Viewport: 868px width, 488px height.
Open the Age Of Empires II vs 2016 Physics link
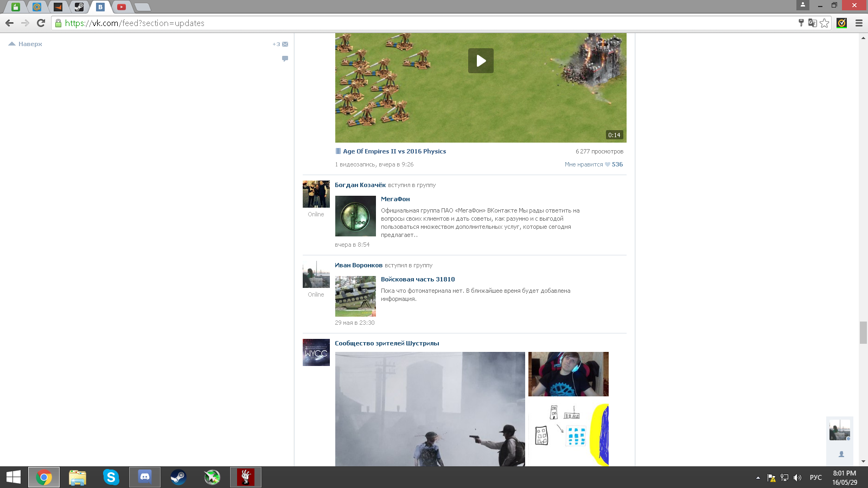coord(394,151)
